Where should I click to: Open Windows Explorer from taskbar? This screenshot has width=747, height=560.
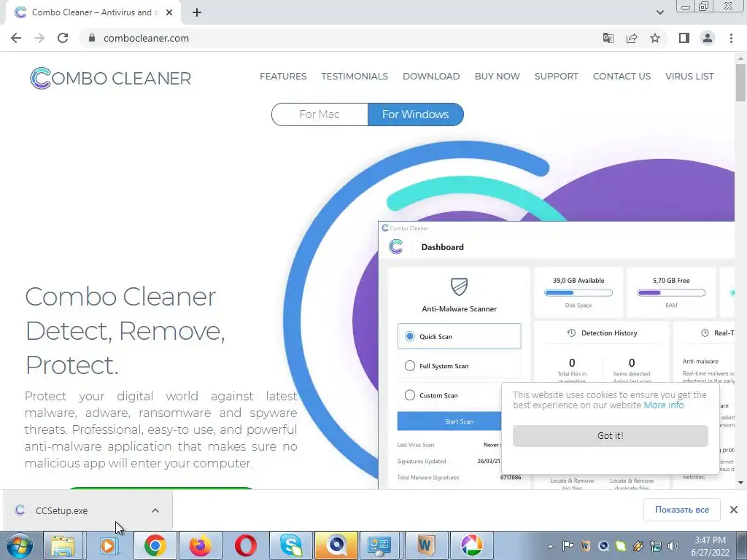coord(63,545)
